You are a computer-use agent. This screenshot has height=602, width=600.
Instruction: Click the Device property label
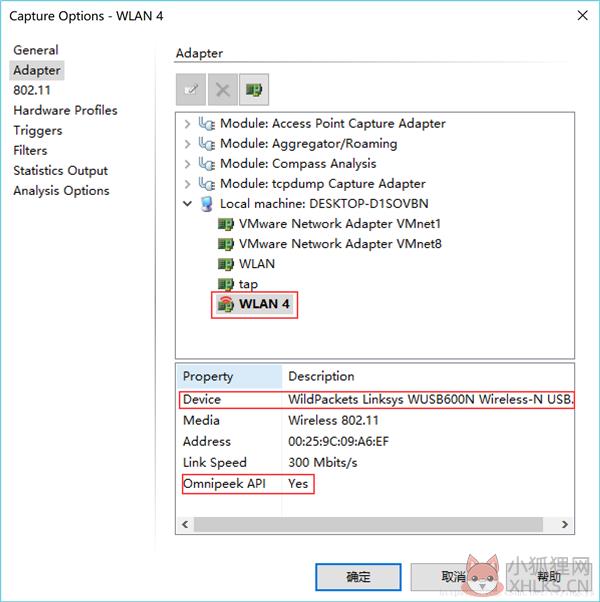202,400
